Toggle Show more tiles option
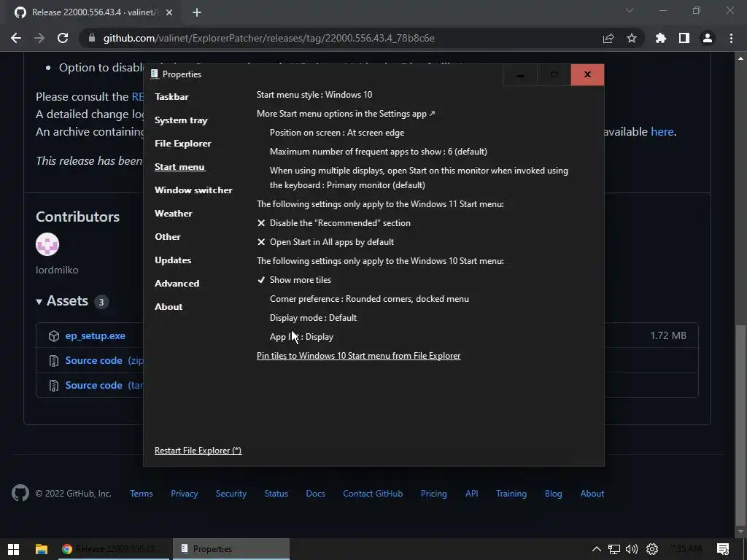This screenshot has width=747, height=560. [294, 280]
